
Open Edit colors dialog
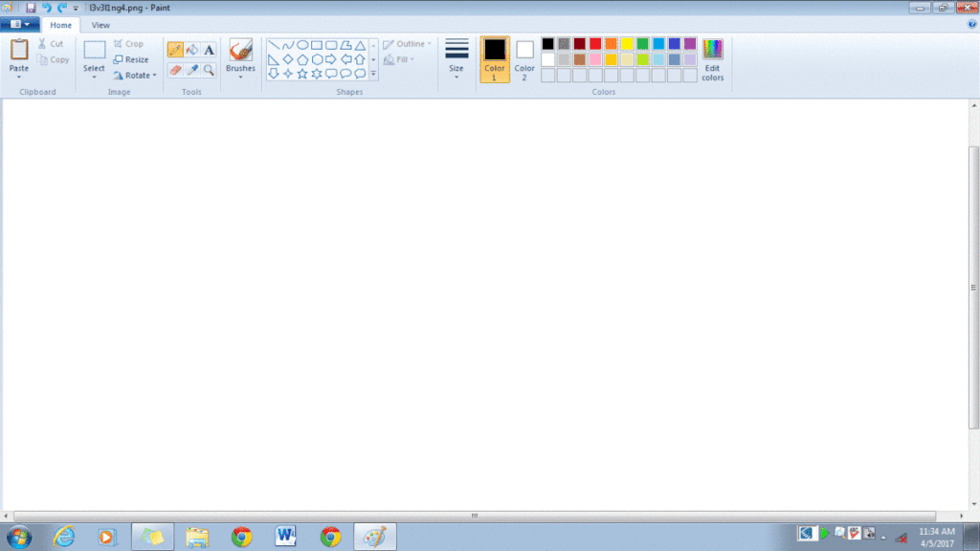[712, 59]
